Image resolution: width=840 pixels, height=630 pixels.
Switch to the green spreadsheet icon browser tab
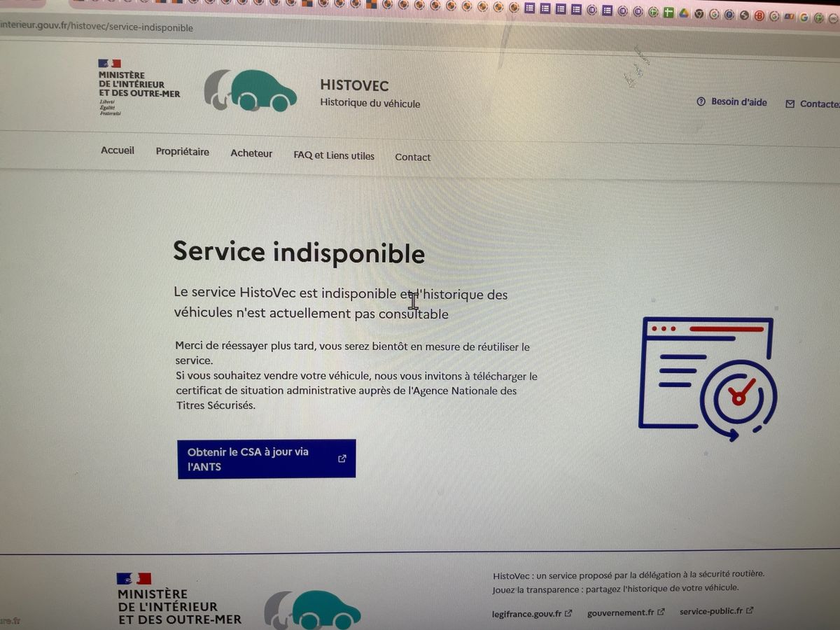[x=668, y=12]
